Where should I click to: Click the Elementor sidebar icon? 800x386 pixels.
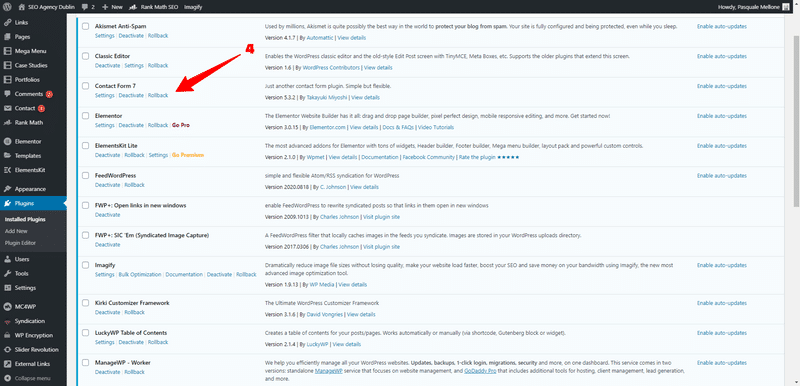[x=7, y=141]
